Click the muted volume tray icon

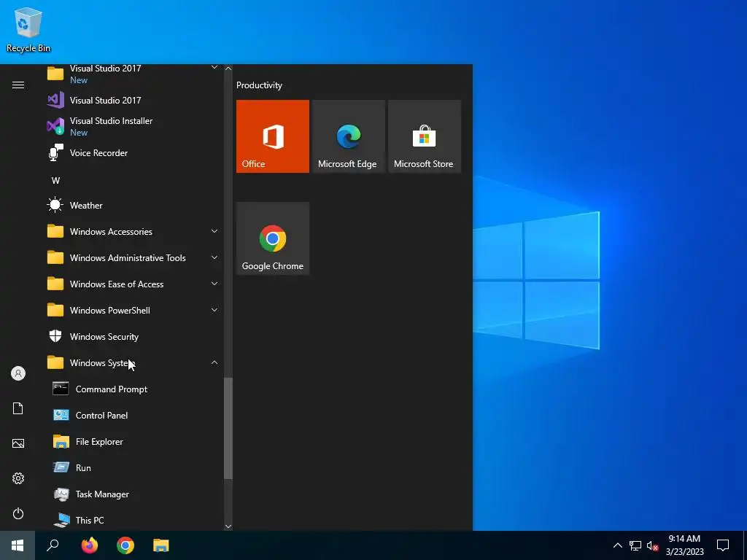pyautogui.click(x=652, y=545)
